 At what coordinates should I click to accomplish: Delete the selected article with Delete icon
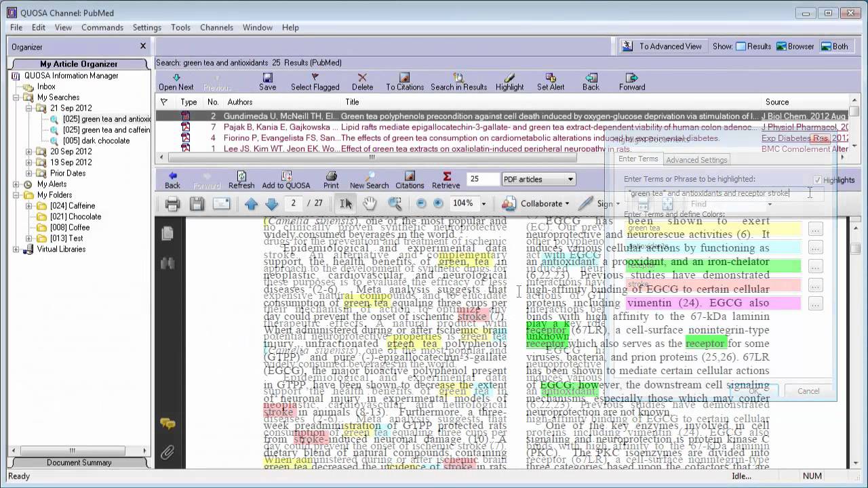coord(362,78)
